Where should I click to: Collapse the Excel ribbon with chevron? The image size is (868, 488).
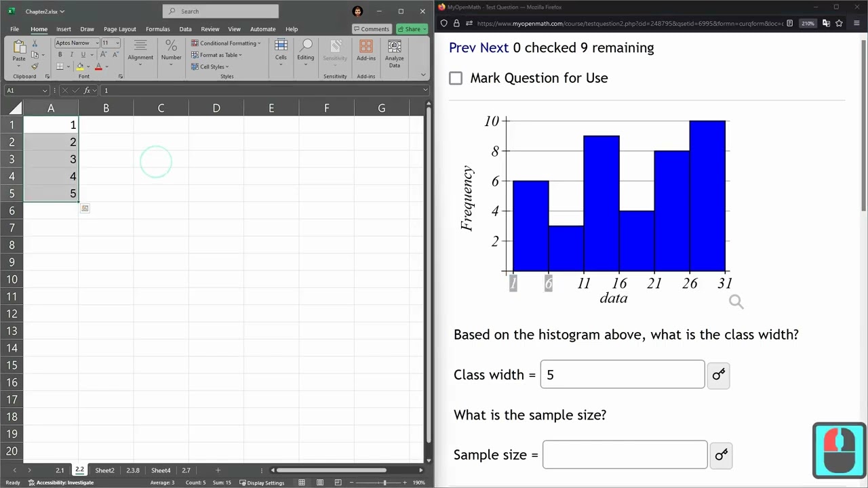423,75
